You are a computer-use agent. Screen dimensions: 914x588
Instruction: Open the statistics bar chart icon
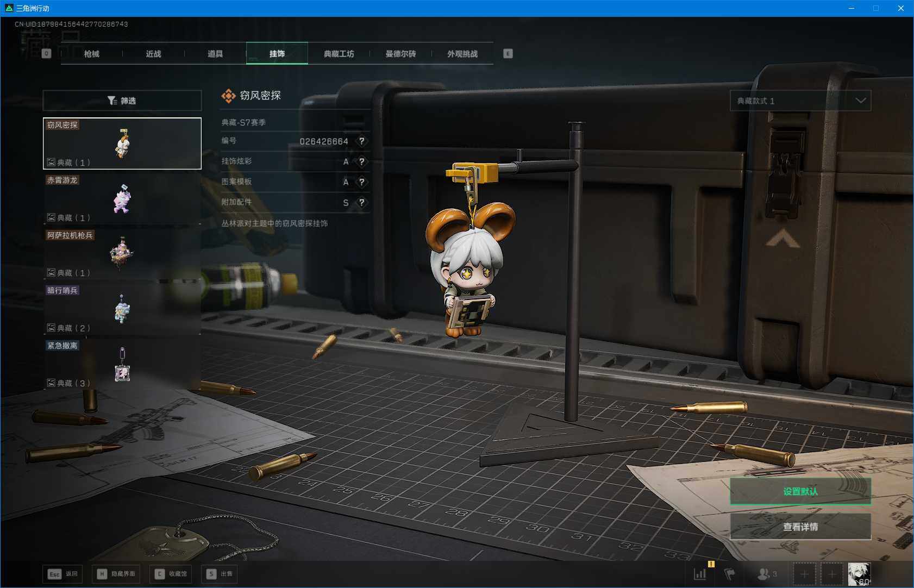click(x=700, y=574)
